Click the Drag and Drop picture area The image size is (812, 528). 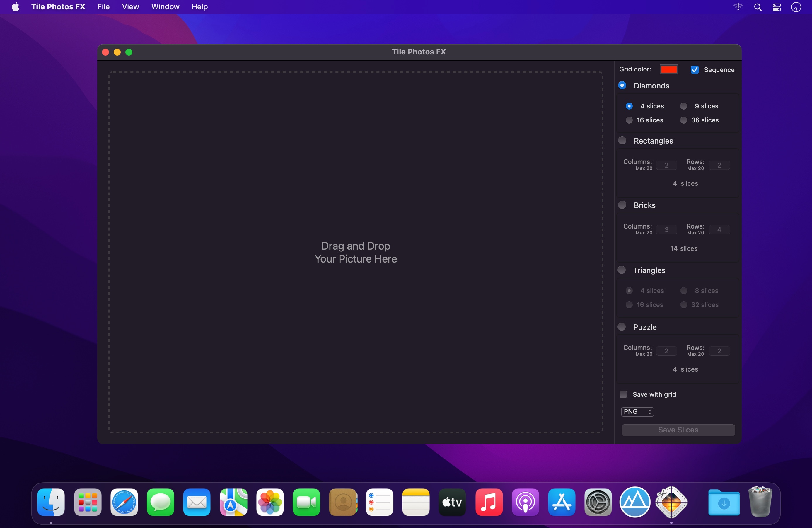[x=356, y=253]
